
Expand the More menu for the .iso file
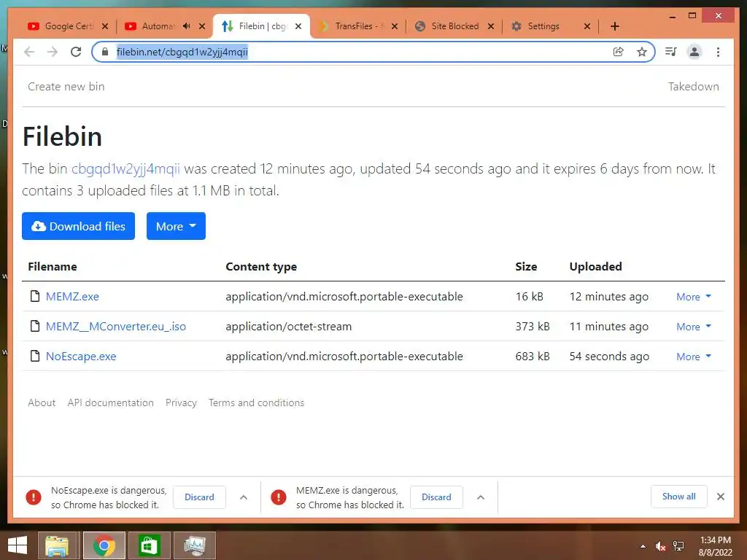(694, 327)
